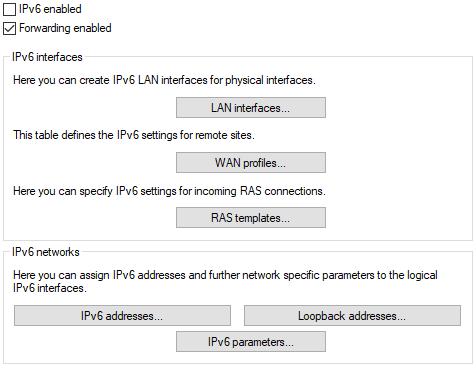Click the text about creating IPv6 LAN interfaces
This screenshot has height=367, width=476.
[164, 80]
